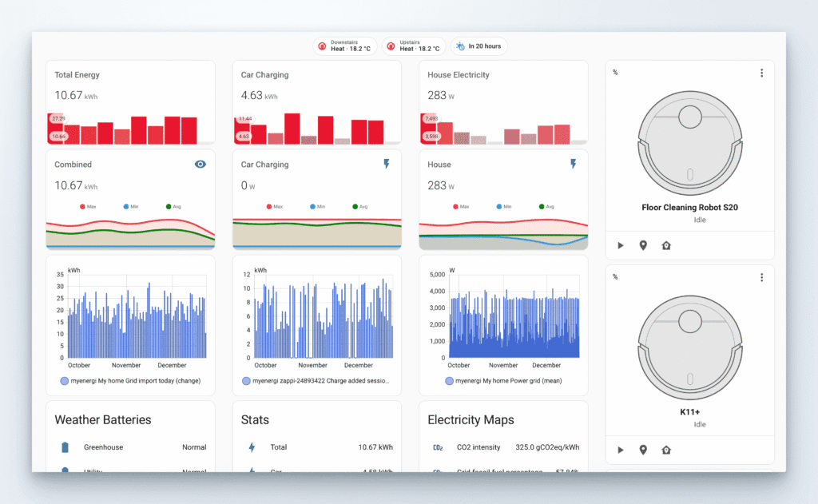The width and height of the screenshot is (818, 504).
Task: Locate the K11+ vacuum
Action: coord(643,450)
